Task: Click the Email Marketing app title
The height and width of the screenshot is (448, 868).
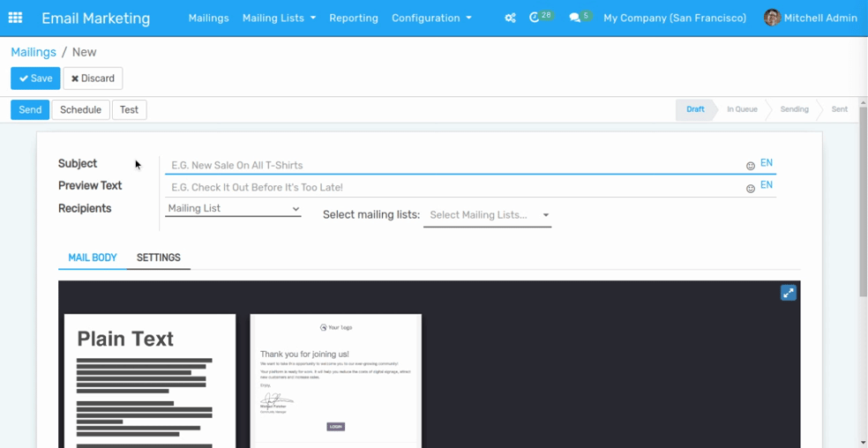Action: (x=96, y=19)
